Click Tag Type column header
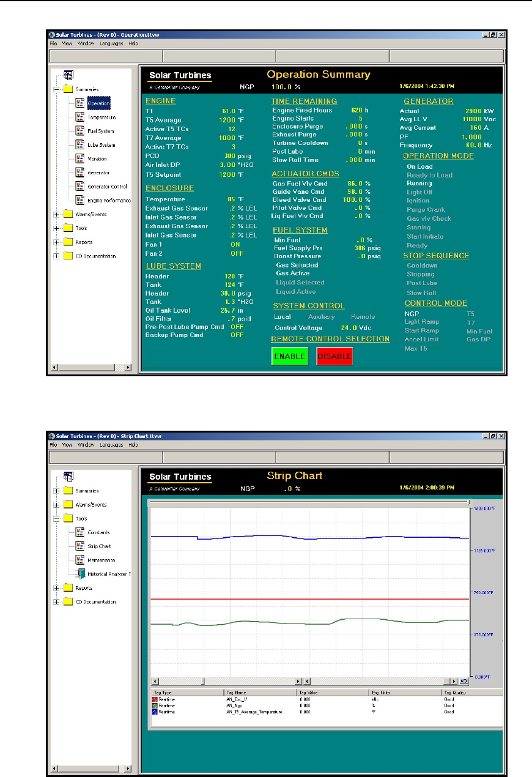Screen dimensions: 532x777 coord(187,693)
